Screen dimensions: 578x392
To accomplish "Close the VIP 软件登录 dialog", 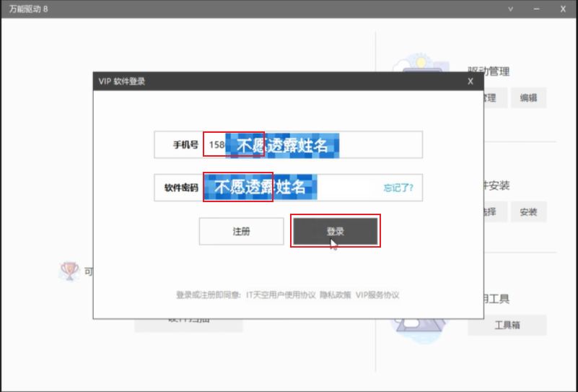I will click(x=470, y=81).
